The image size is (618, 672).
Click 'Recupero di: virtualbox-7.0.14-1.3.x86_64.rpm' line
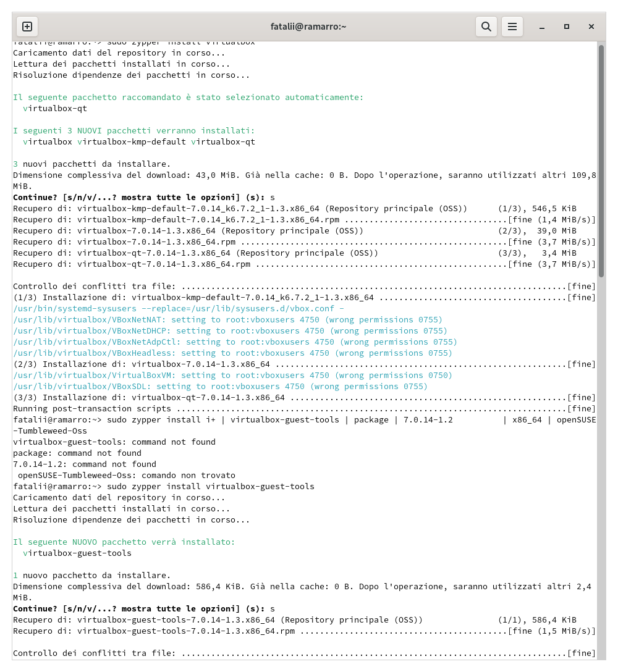305,242
